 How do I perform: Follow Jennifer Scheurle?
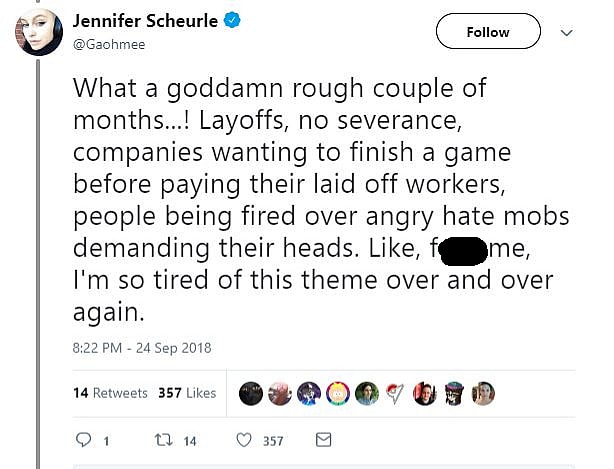tap(487, 32)
